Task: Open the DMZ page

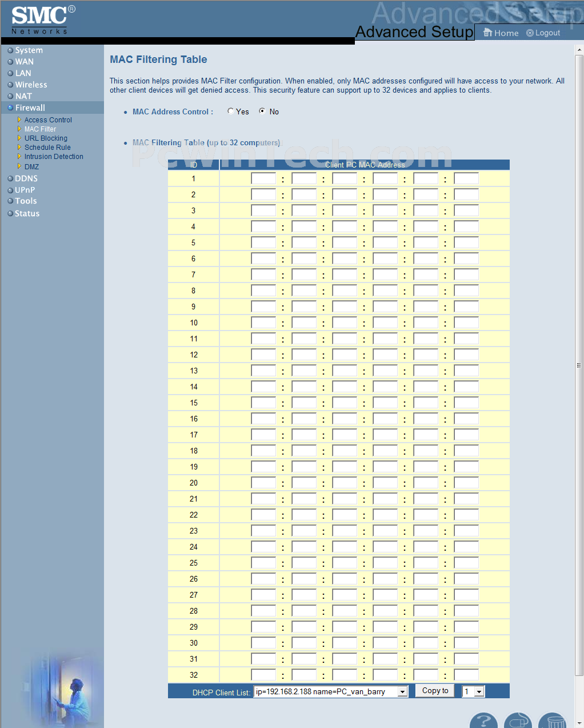Action: (31, 167)
